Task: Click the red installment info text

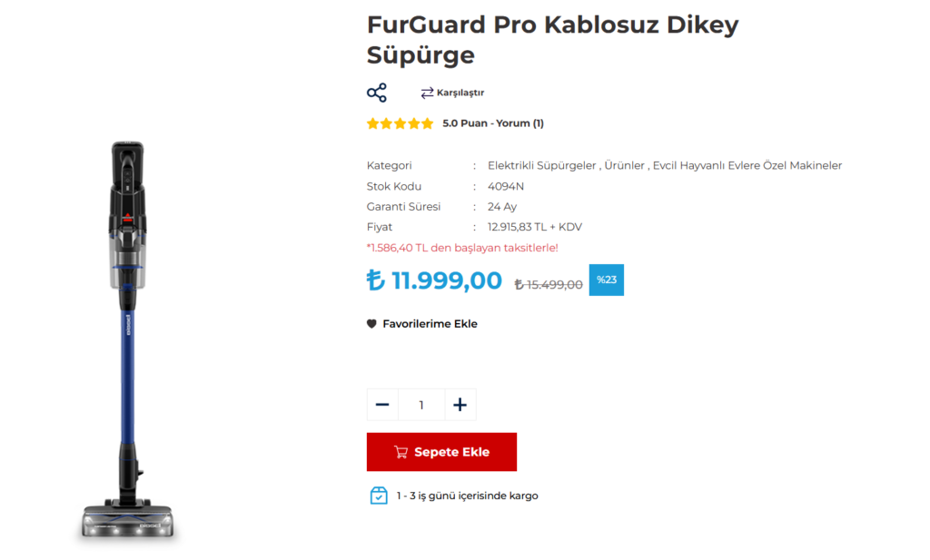Action: [462, 247]
